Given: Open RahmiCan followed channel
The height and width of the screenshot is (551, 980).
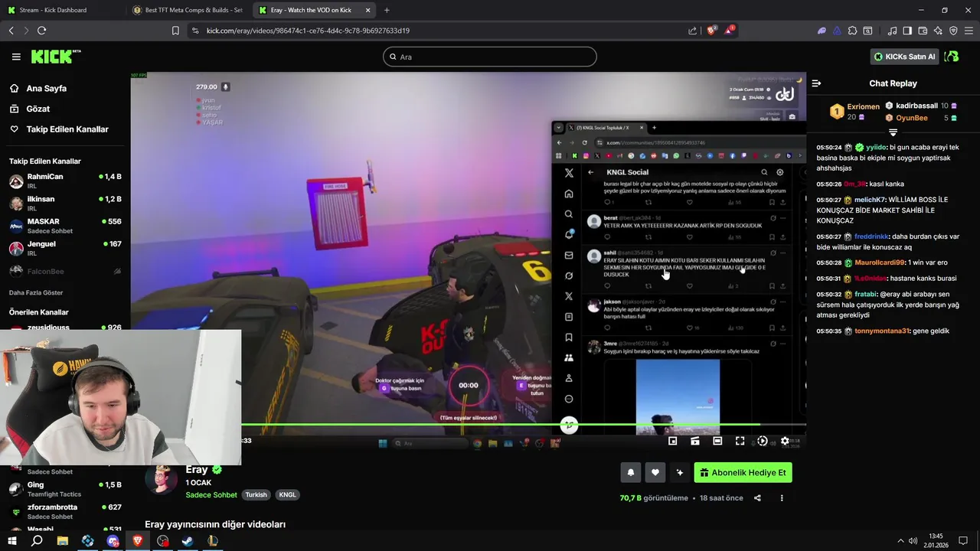Looking at the screenshot, I should [x=65, y=181].
